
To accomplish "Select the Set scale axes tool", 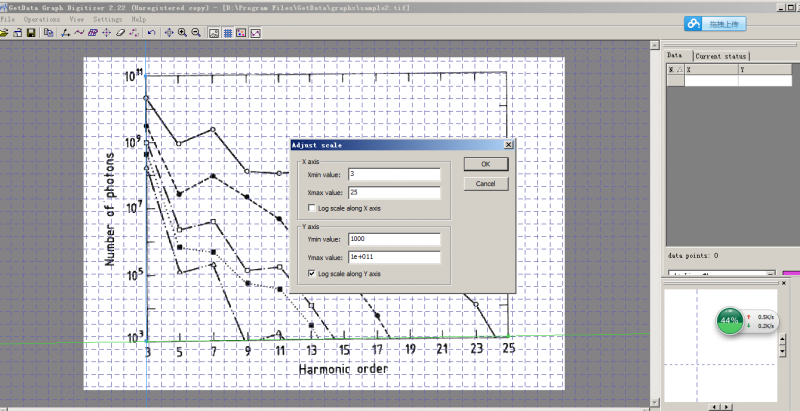I will (65, 33).
